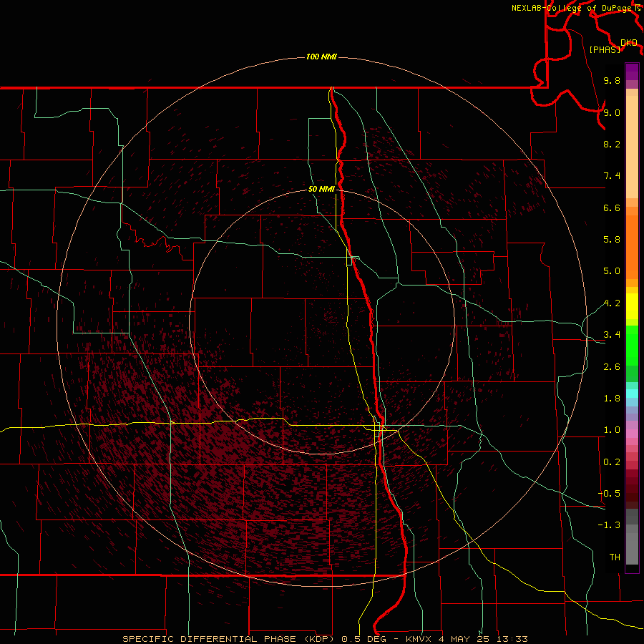The height and width of the screenshot is (644, 644).
Task: Click the 3.4 scale value
Action: [612, 335]
